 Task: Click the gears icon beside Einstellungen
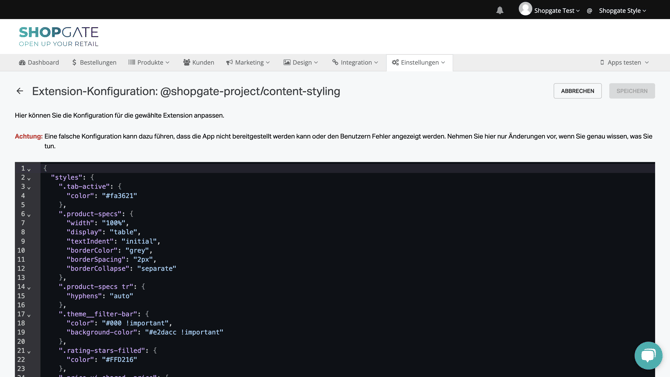coord(395,62)
